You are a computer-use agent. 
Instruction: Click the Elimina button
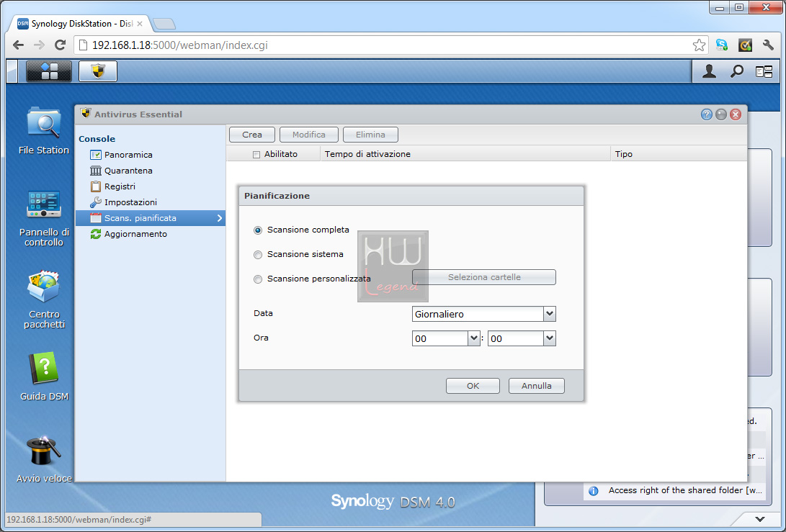(370, 135)
